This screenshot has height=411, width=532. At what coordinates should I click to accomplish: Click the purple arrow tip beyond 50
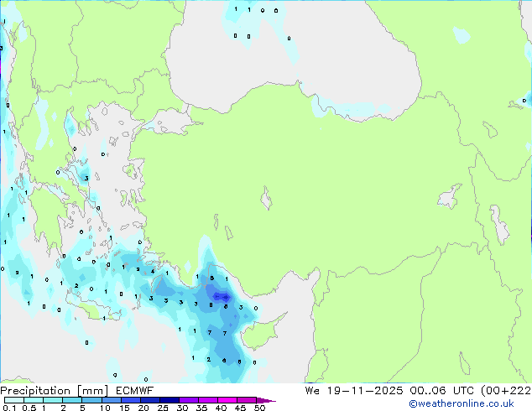pyautogui.click(x=265, y=400)
